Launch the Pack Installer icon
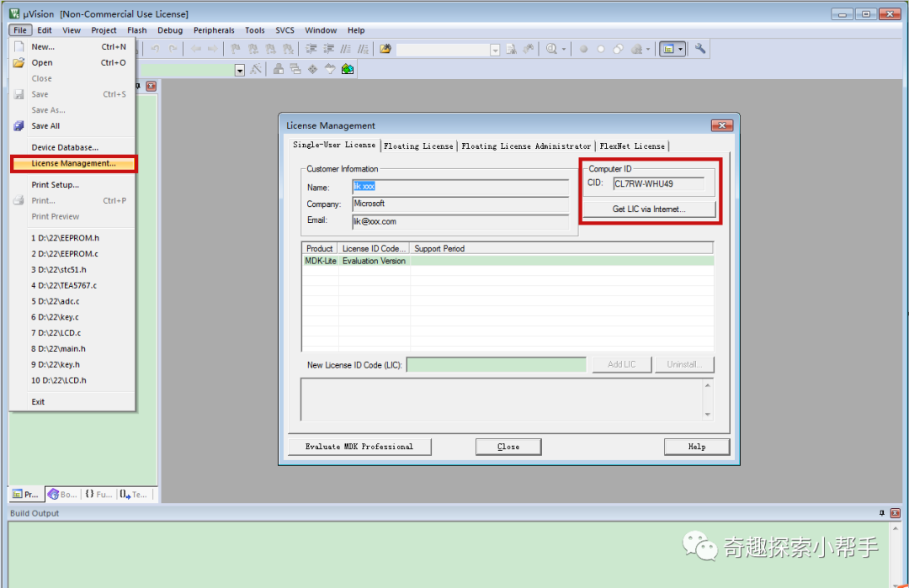The width and height of the screenshot is (909, 588). point(348,70)
